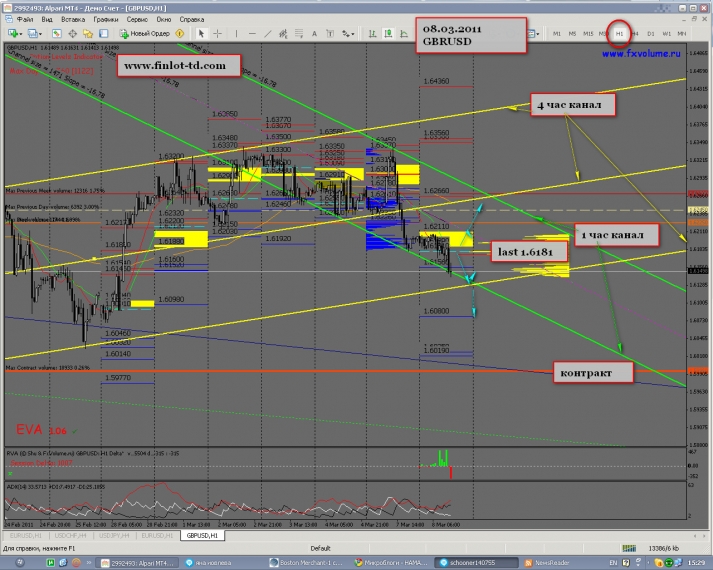Screen dimensions: 713x570
Task: Click the EN language indicator in tray
Action: pos(613,563)
